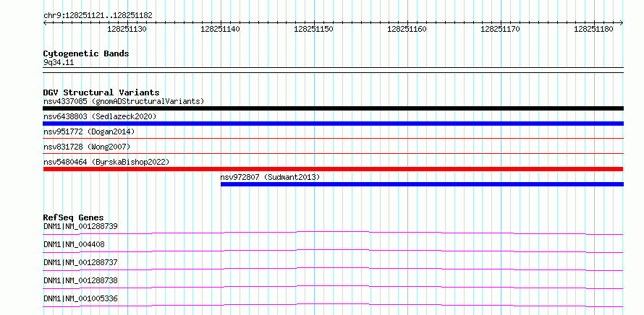The image size is (644, 315).
Task: Click ruler position 128251170
Action: [x=500, y=29]
